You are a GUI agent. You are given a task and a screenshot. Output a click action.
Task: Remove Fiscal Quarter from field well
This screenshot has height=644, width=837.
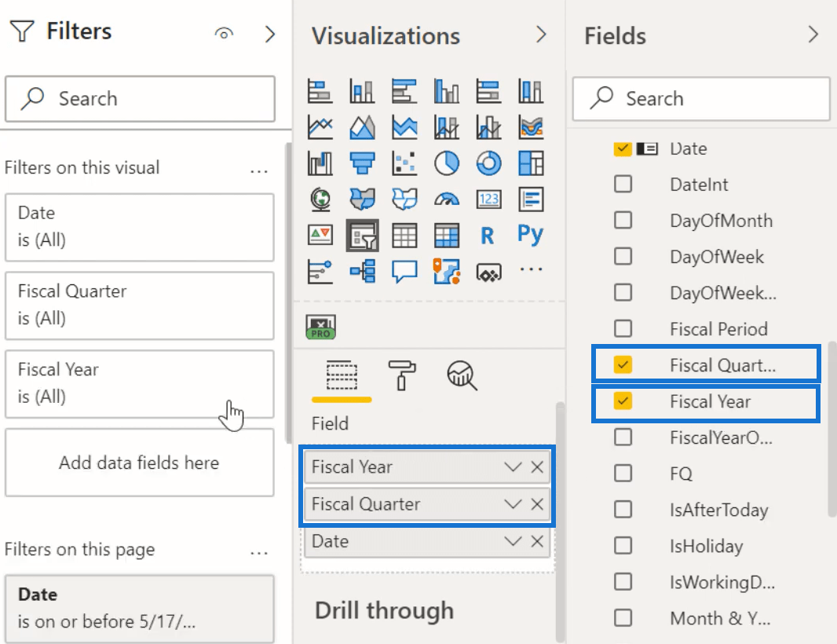click(x=537, y=504)
